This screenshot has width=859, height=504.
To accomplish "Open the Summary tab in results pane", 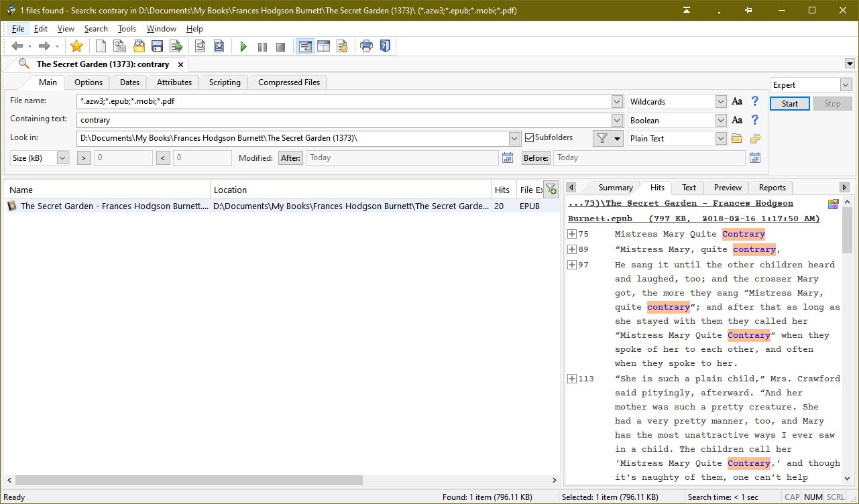I will (616, 188).
